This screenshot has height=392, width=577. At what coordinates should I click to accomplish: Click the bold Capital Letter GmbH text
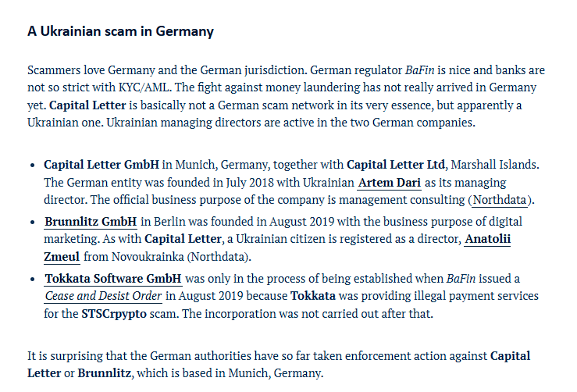[102, 165]
